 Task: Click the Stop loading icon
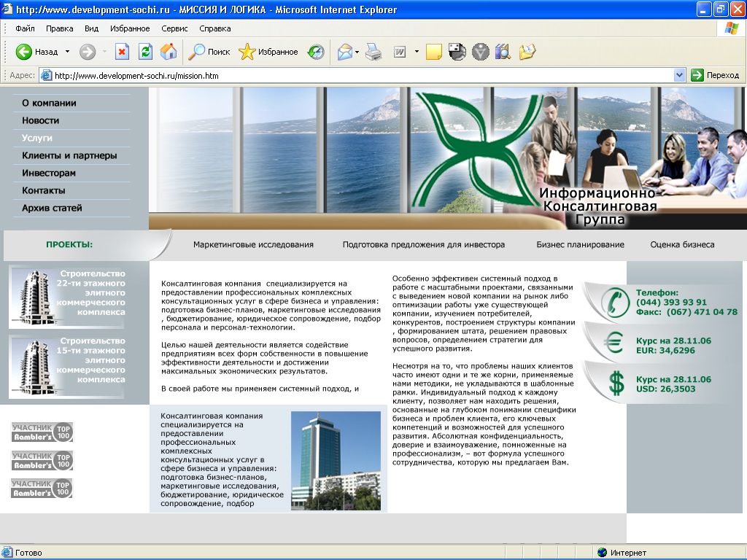coord(122,52)
